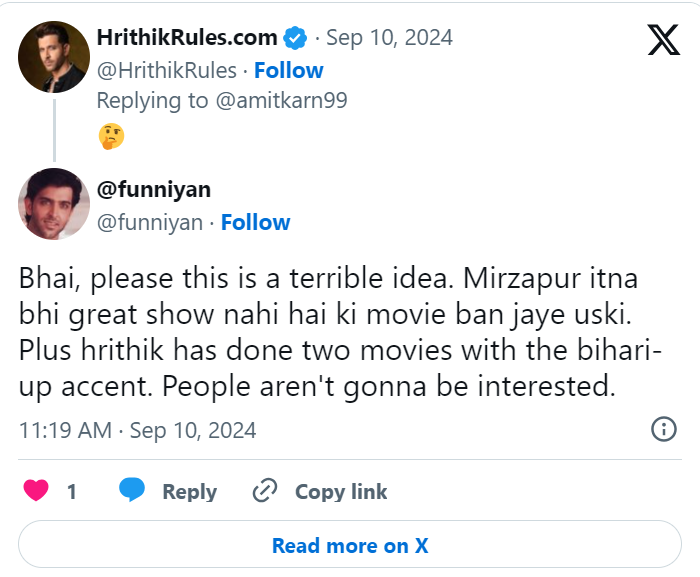Click the Reply speech bubble icon
Viewport: 700px width, 577px height.
[x=132, y=491]
